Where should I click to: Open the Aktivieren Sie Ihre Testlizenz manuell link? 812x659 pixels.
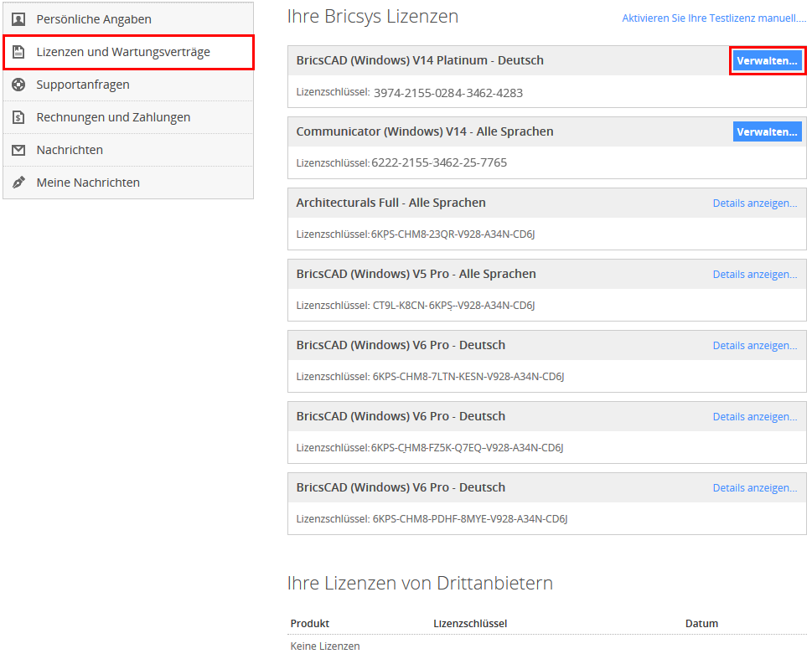(x=713, y=18)
